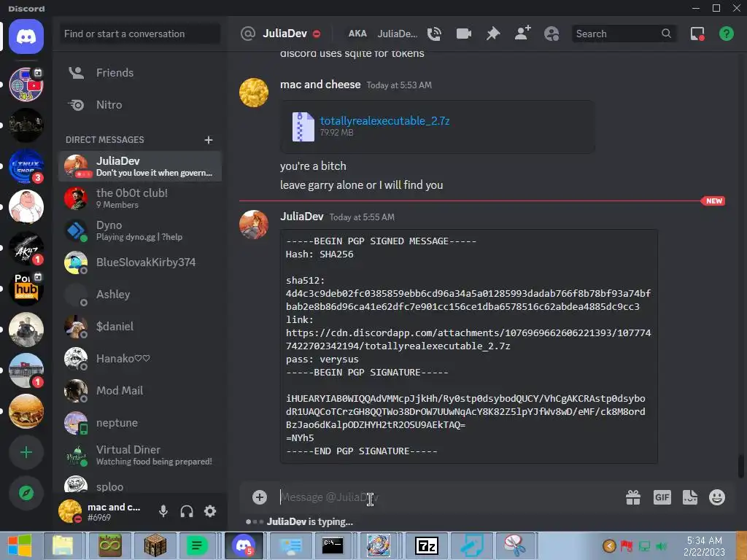Open the rat server icon
The image size is (747, 560).
pos(26,330)
